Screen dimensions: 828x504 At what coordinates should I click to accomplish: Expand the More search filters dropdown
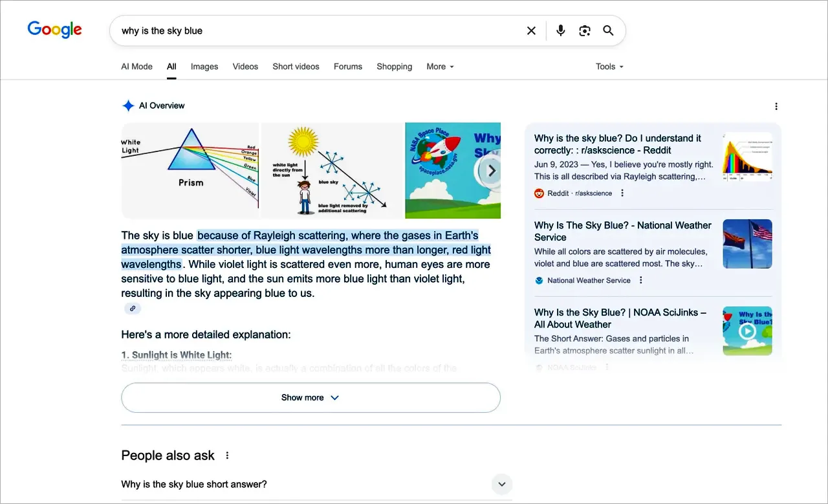click(440, 67)
